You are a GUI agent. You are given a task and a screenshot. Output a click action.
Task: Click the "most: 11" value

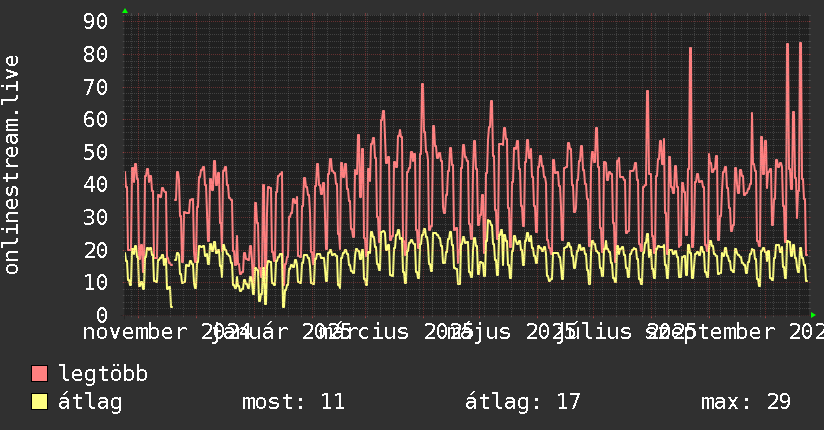(x=293, y=402)
